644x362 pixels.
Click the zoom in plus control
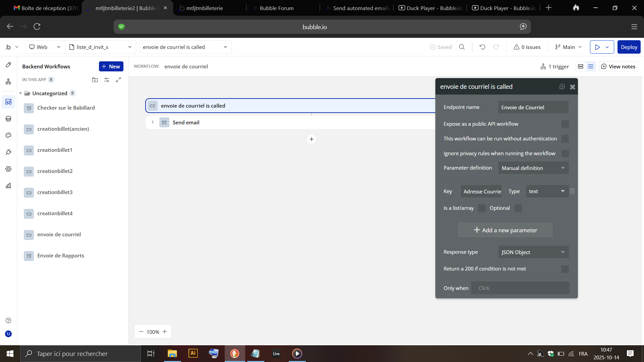pos(165,332)
